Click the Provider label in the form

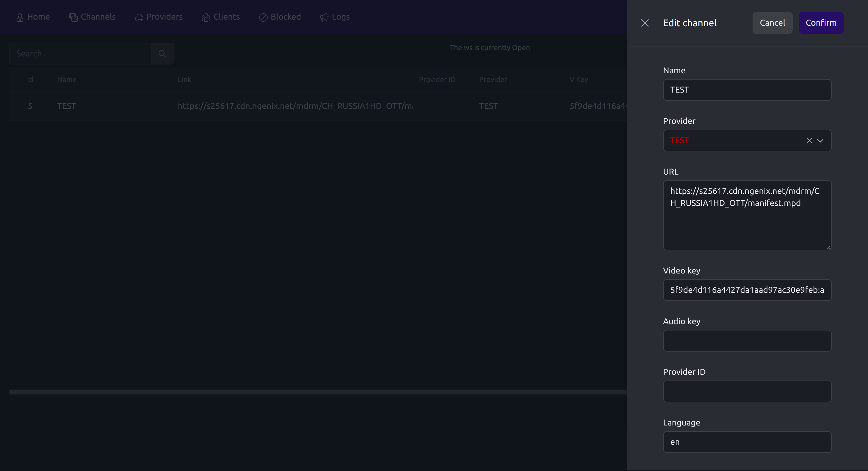[679, 121]
